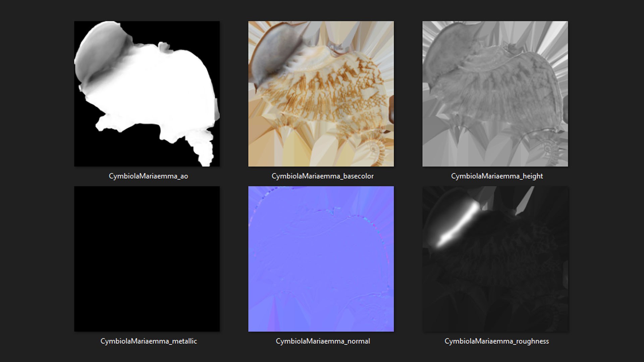Viewport: 644px width, 362px height.
Task: Click the CymbiolaMariaemma_roughness file name label
Action: point(496,341)
